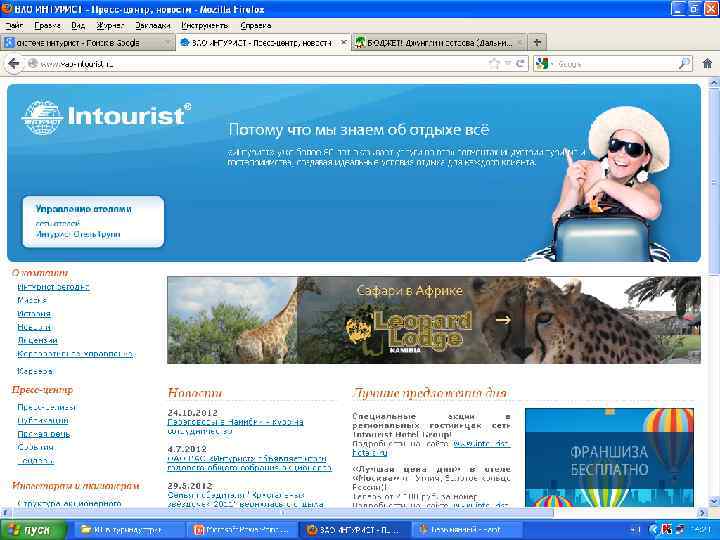
Task: Open the Публикации link
Action: [43, 421]
